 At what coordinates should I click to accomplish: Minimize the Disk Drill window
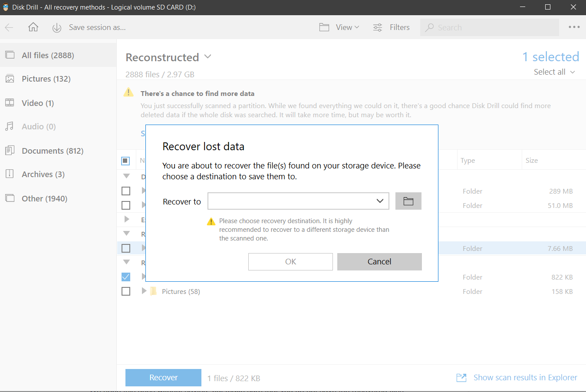click(x=523, y=7)
